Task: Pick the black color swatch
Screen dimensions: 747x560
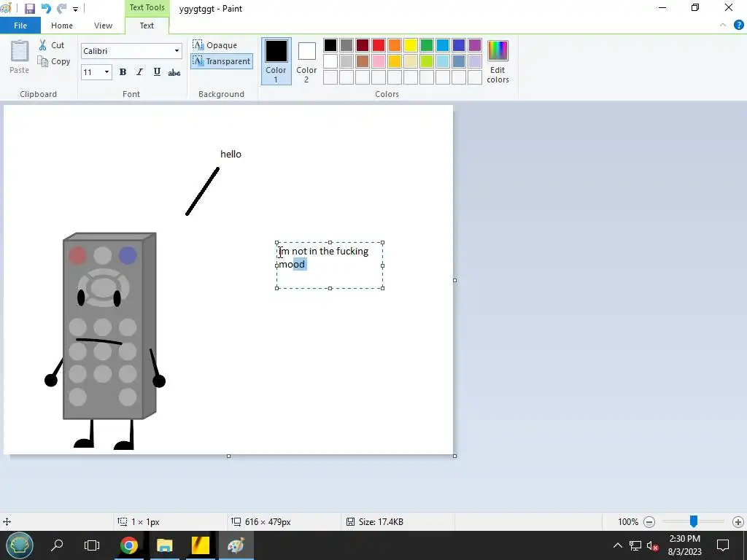Action: point(330,45)
